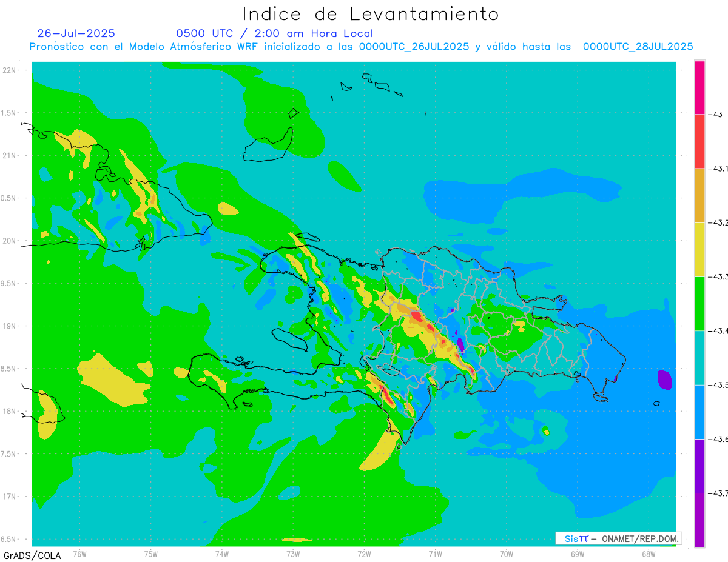Click the purple bottom segment of color scale
Screen dimensions: 728x562
pos(699,520)
